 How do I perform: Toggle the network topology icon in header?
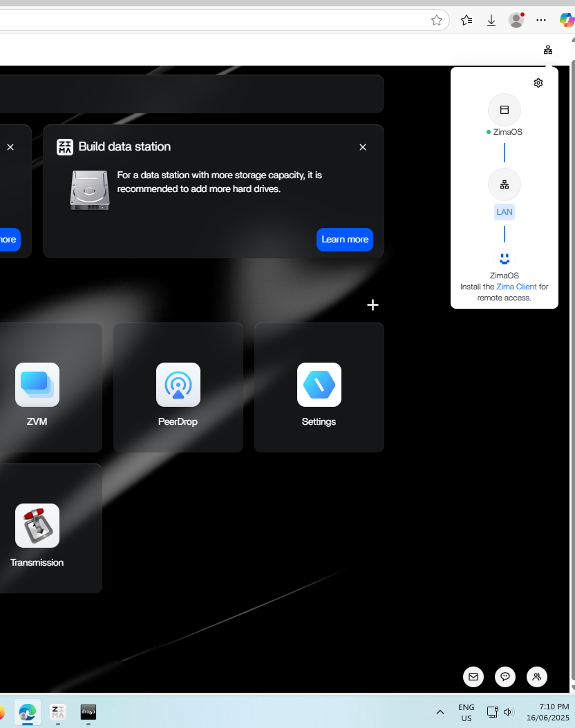[x=548, y=50]
